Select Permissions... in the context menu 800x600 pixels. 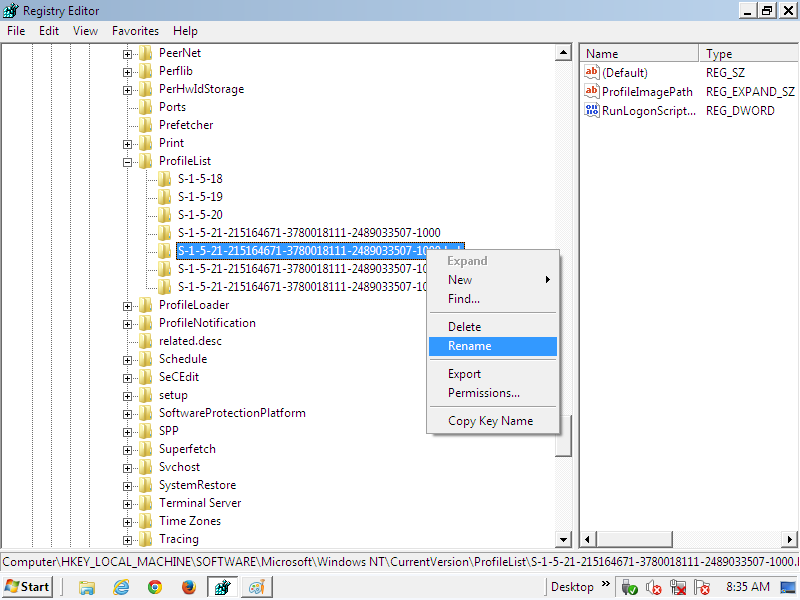[483, 393]
